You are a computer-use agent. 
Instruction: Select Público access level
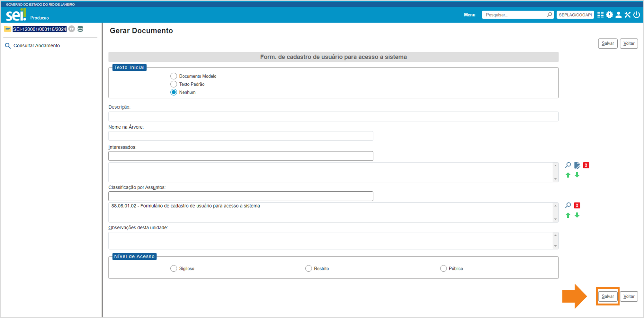point(443,268)
